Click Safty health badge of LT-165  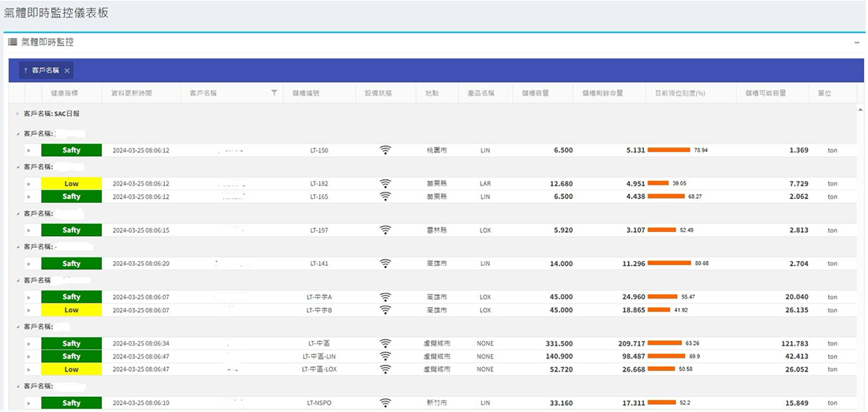[71, 197]
